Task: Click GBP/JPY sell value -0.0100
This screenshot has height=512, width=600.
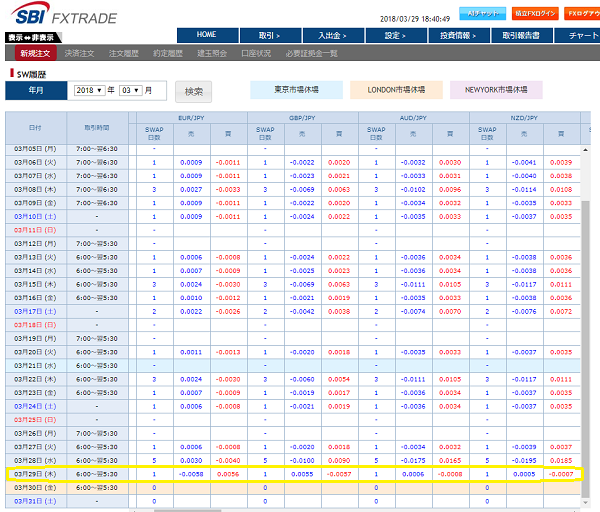Action: [302, 461]
